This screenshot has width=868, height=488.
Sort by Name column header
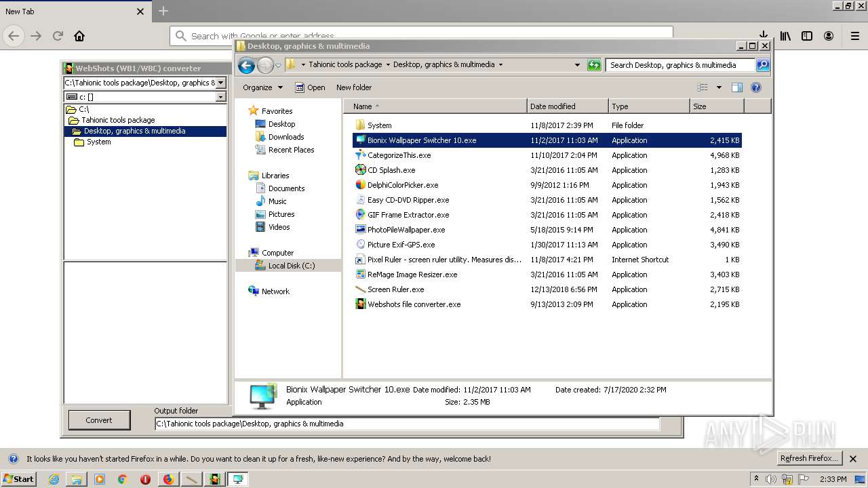pyautogui.click(x=435, y=106)
